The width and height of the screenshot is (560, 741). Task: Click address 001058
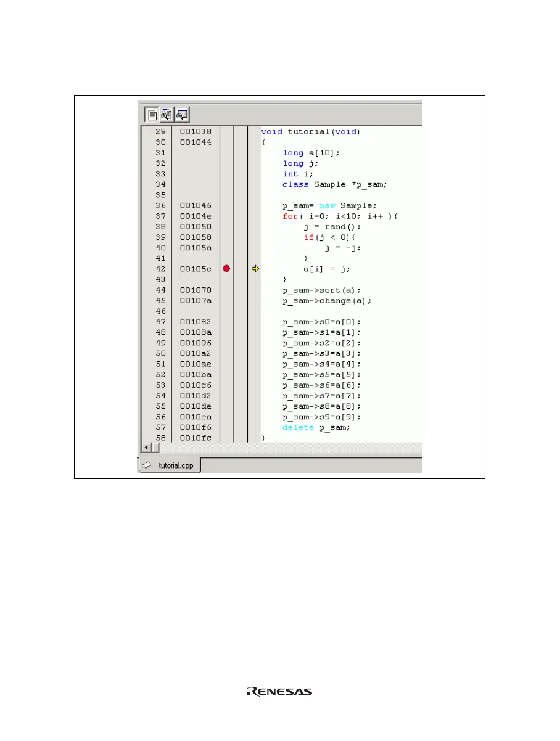[196, 237]
